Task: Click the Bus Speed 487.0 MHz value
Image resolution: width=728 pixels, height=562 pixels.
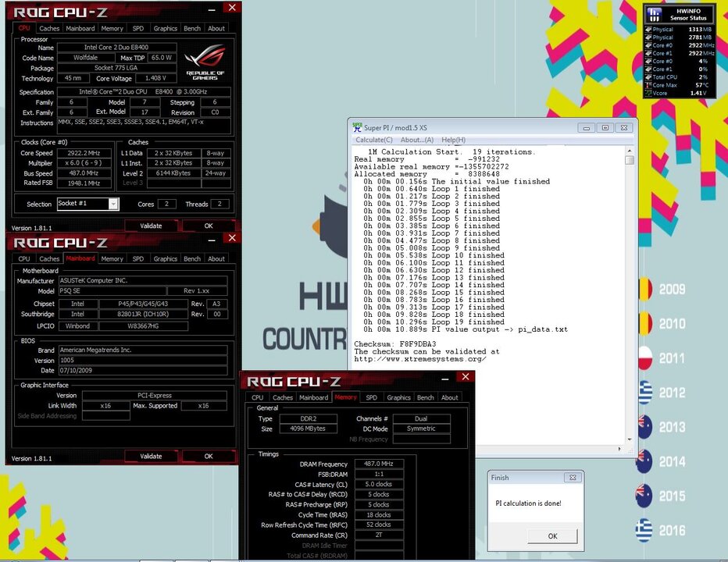Action: tap(84, 173)
